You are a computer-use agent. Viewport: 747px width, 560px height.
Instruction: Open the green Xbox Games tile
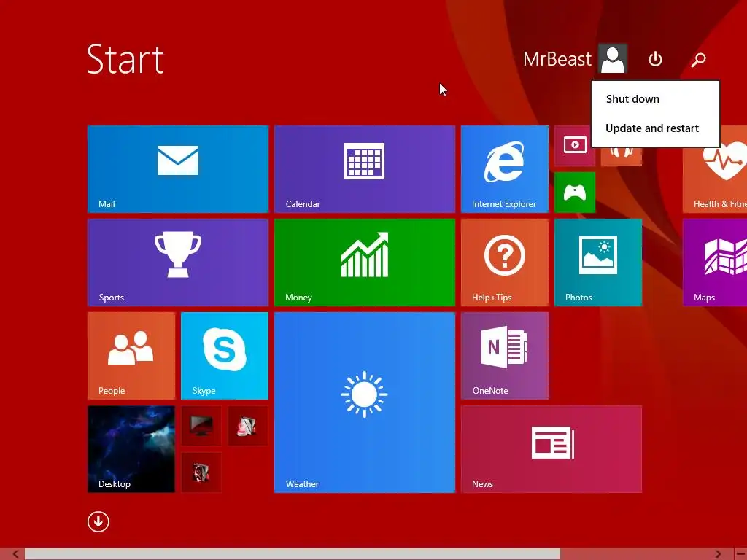coord(575,192)
